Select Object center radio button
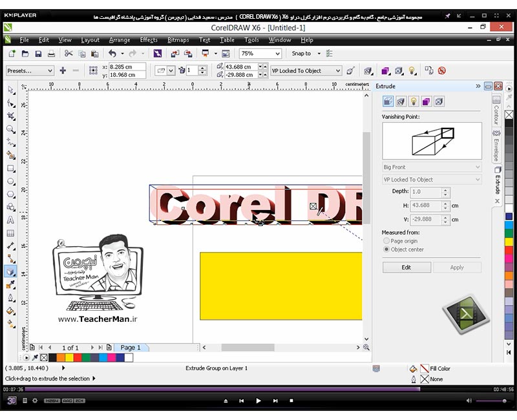Viewport: 517px width, 420px height. [386, 249]
